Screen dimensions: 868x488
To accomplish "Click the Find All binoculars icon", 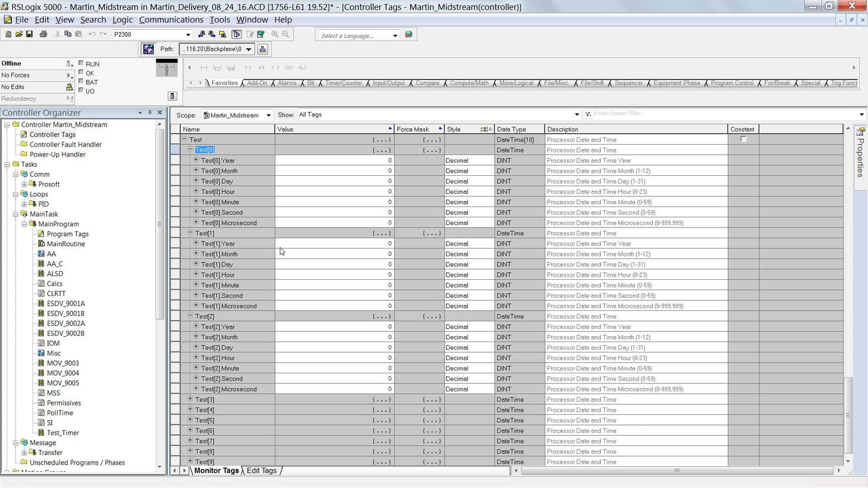I will coord(222,34).
